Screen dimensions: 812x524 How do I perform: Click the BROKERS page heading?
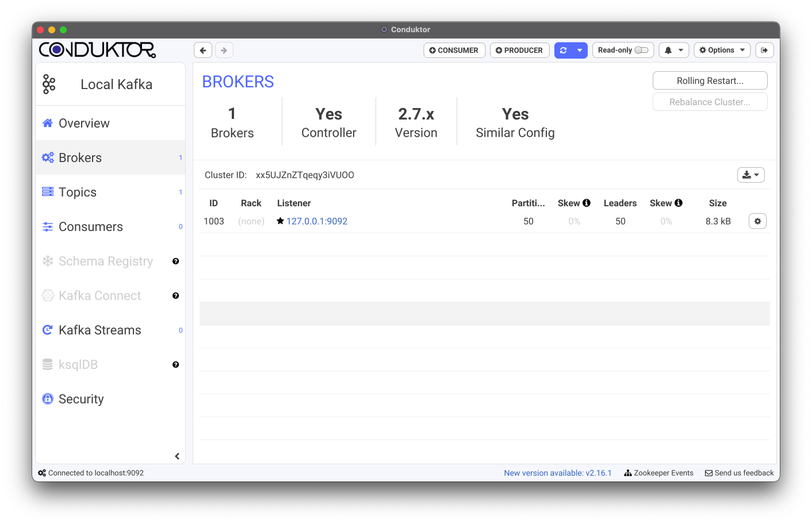click(238, 82)
